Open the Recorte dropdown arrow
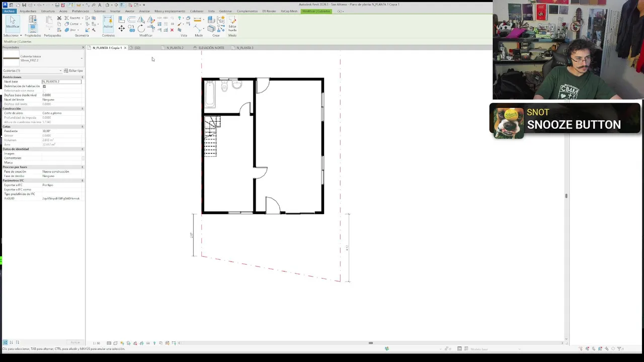This screenshot has width=644, height=362. click(x=83, y=18)
